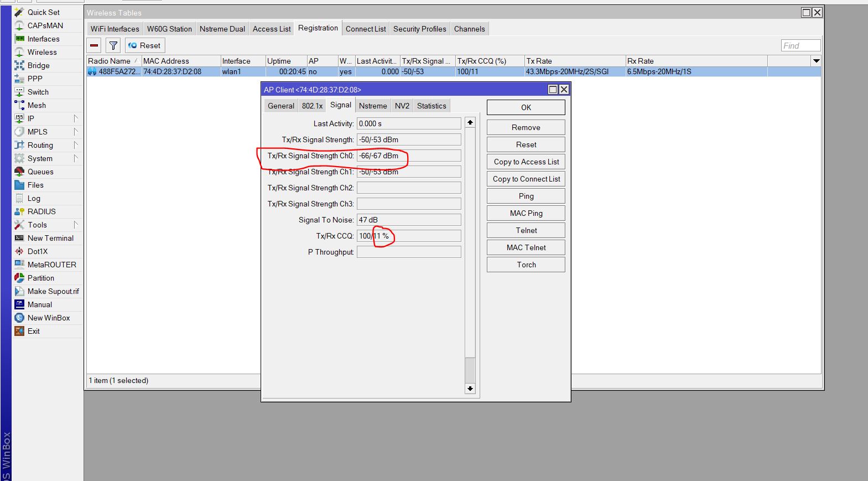The image size is (868, 481).
Task: Click the Find search field
Action: click(x=801, y=45)
